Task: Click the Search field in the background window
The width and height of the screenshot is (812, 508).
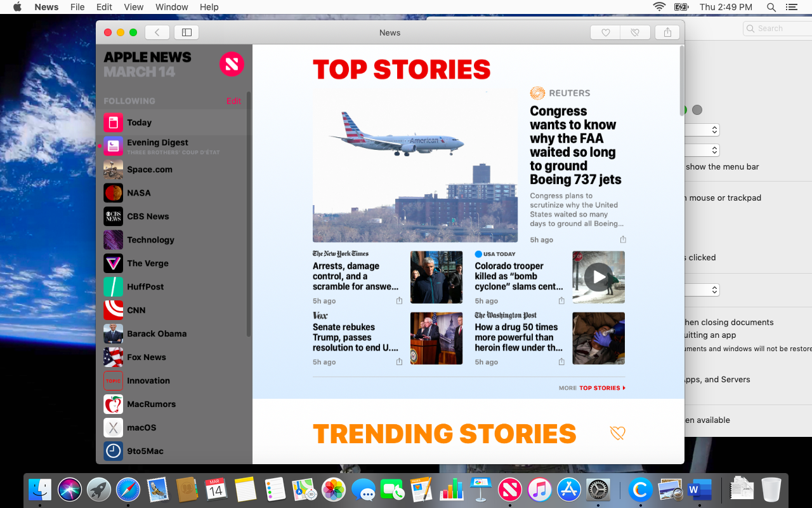Action: point(777,29)
